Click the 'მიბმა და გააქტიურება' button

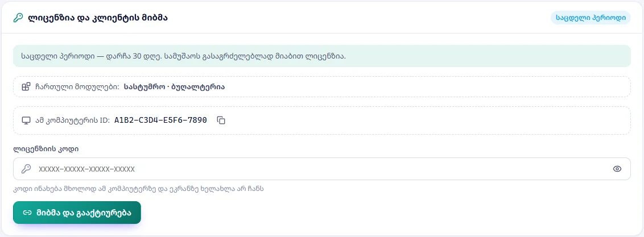[77, 213]
